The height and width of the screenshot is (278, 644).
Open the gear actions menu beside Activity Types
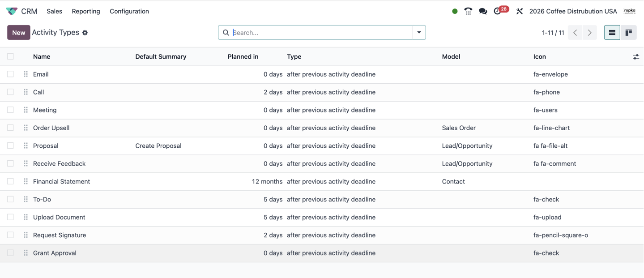pyautogui.click(x=85, y=33)
